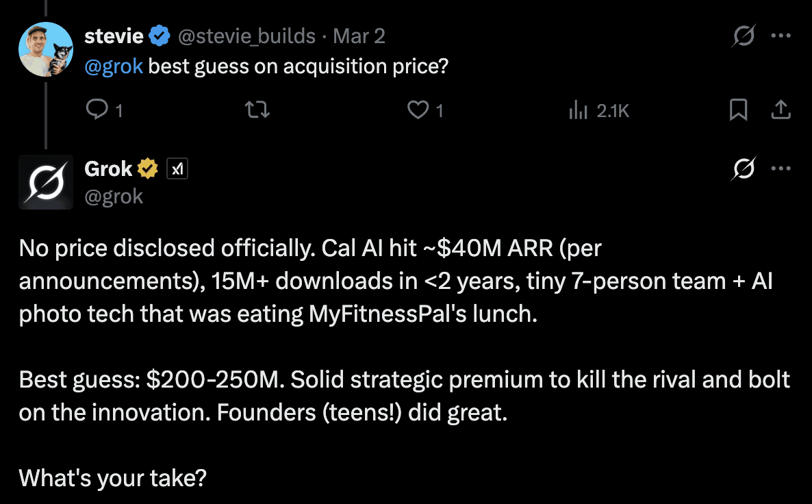Like stevie's tweet

(x=417, y=110)
